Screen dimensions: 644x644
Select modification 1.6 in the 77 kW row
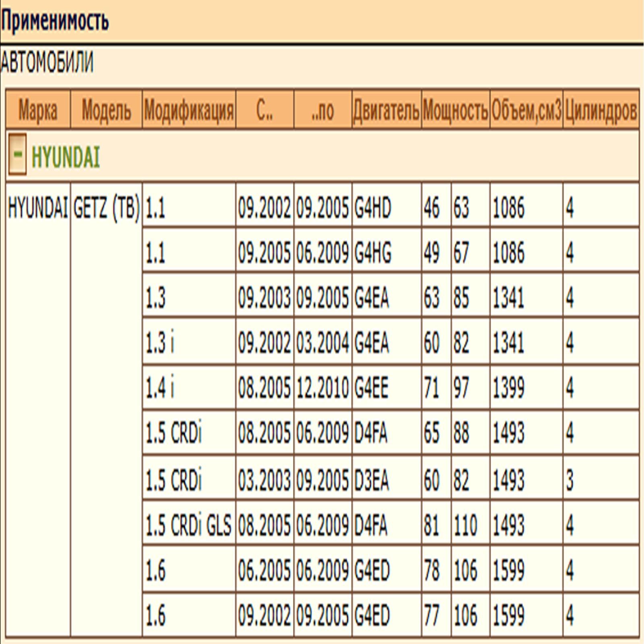click(189, 615)
